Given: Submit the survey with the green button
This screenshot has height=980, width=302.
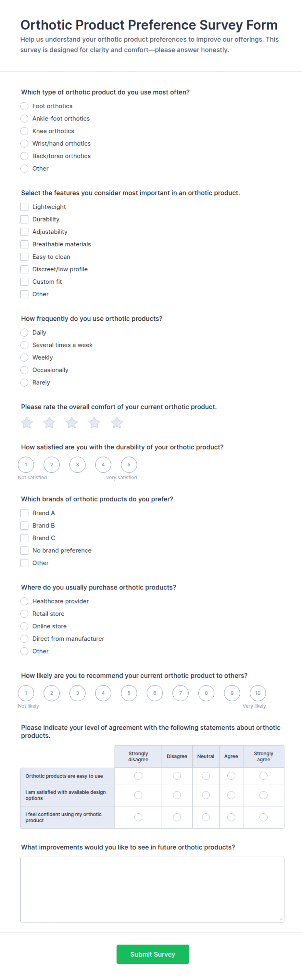Looking at the screenshot, I should [153, 954].
